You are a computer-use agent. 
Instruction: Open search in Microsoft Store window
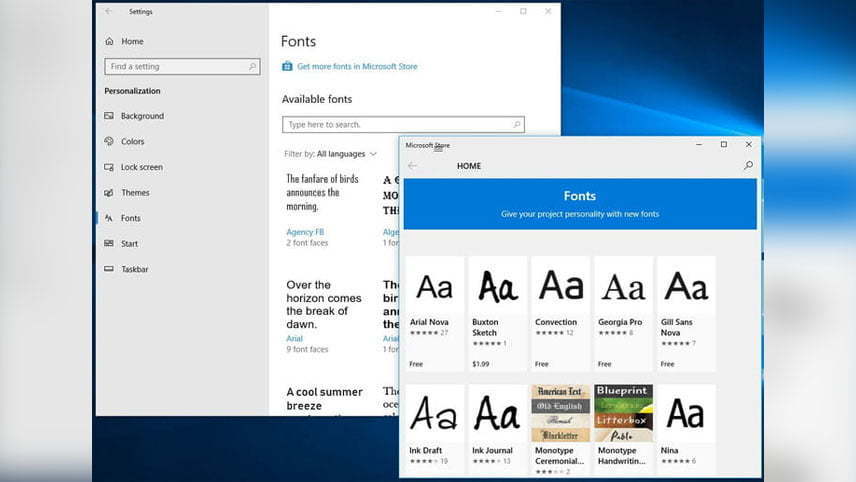click(x=748, y=165)
